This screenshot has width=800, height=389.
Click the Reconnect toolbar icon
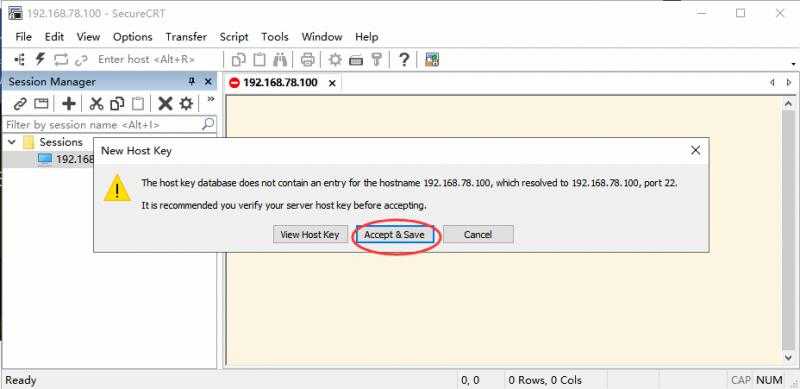point(61,60)
